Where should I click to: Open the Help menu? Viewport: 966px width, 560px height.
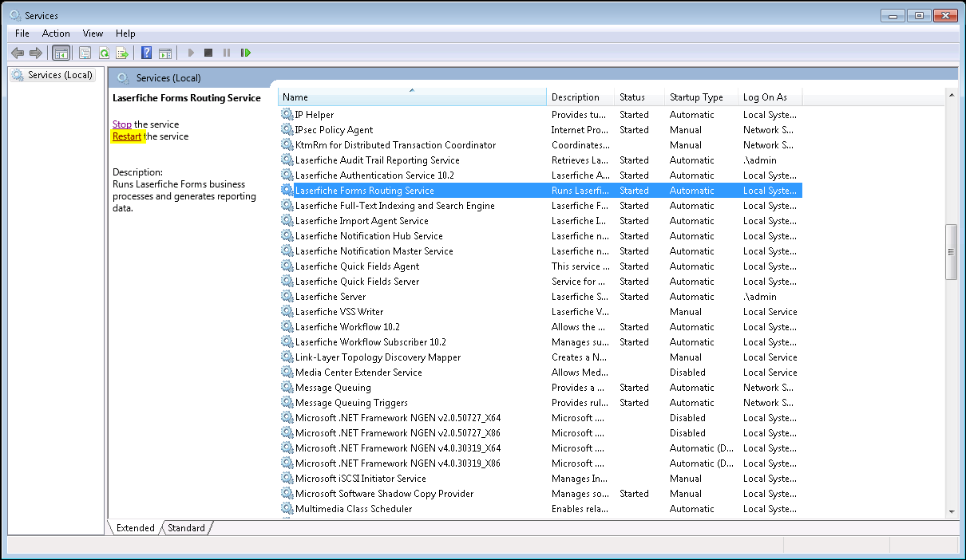click(125, 34)
